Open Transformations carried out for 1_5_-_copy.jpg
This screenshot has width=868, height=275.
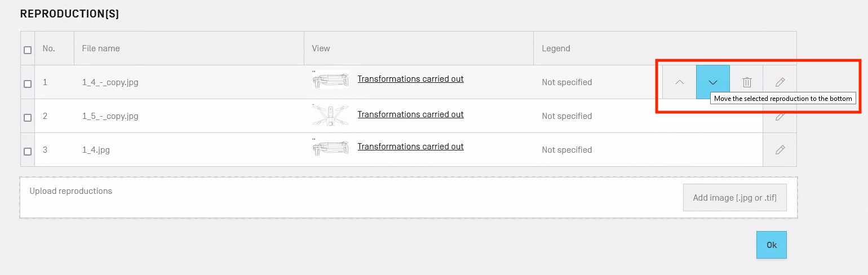point(410,114)
